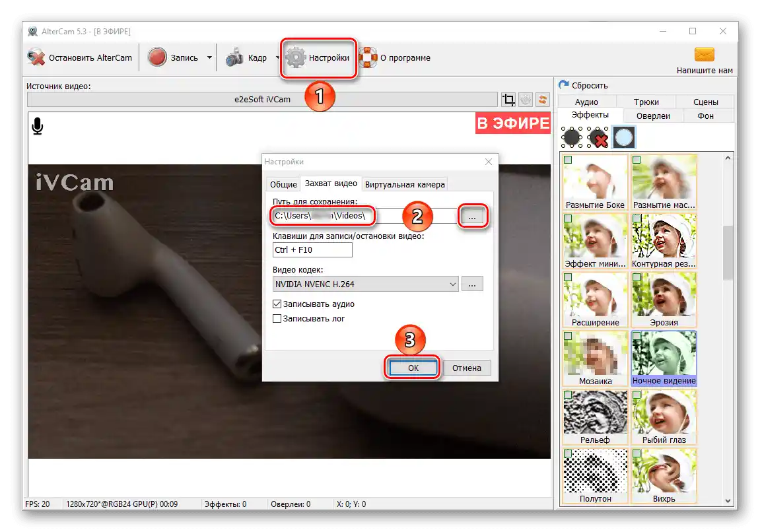Check Записывать лог checkbox

tap(277, 318)
